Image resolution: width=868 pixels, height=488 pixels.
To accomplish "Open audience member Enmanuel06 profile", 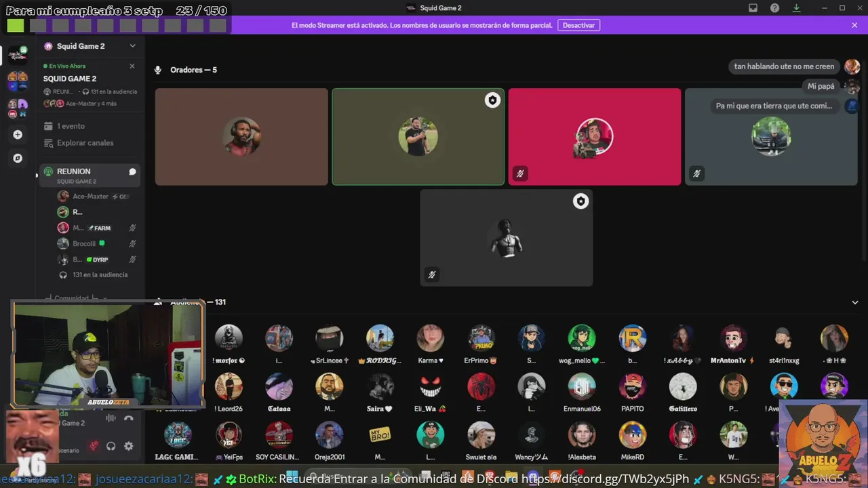I will point(582,392).
